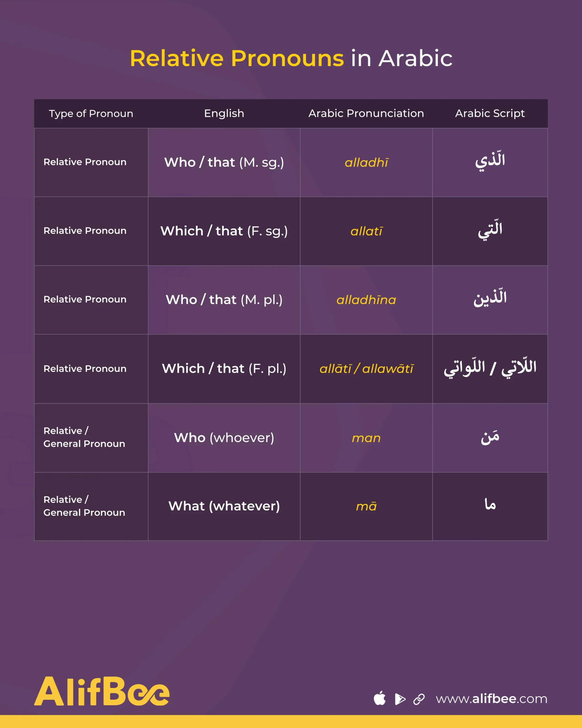Select the 'English' column header
Screen dimensions: 582x728
coord(224,113)
